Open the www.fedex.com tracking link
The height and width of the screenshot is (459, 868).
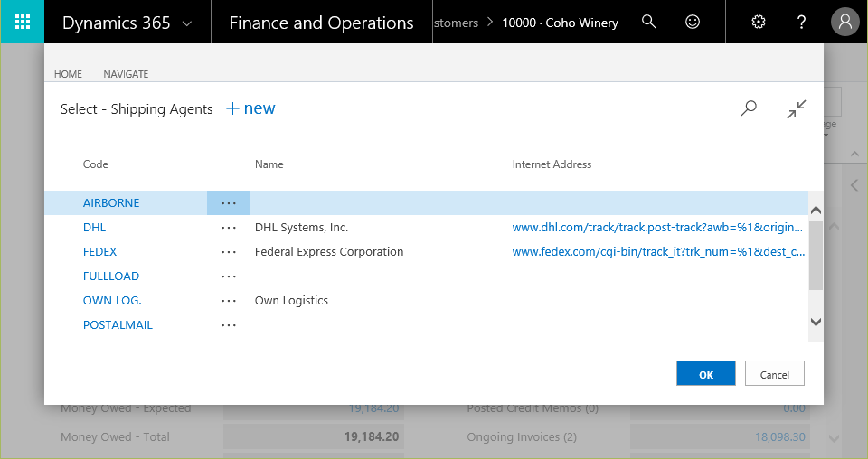pos(658,251)
